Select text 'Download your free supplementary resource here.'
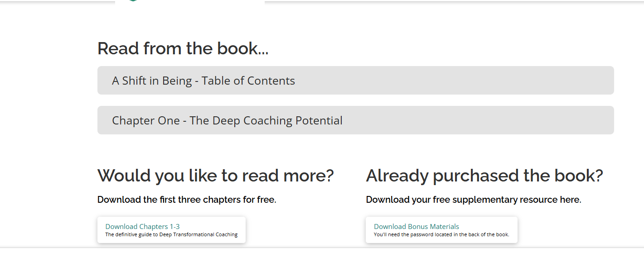644x267 pixels. click(474, 200)
